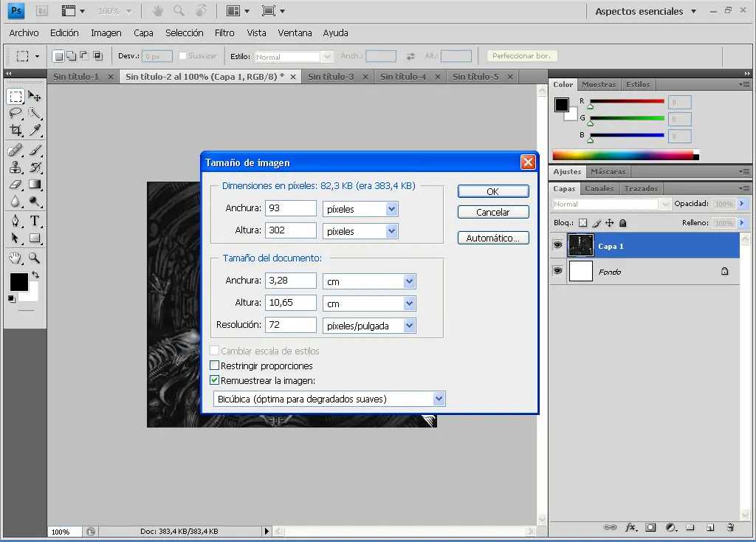Open document height cm dropdown
Viewport: 756px width, 542px height.
point(409,303)
